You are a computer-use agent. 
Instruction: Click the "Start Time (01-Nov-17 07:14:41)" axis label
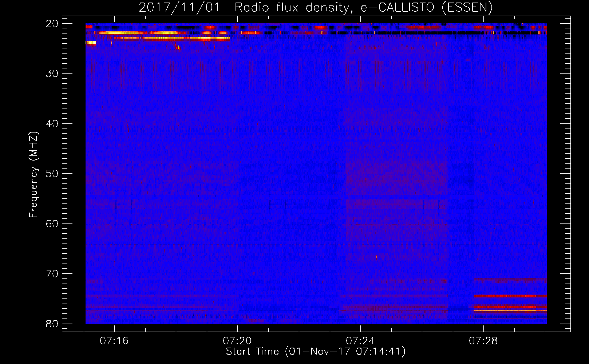tap(316, 352)
